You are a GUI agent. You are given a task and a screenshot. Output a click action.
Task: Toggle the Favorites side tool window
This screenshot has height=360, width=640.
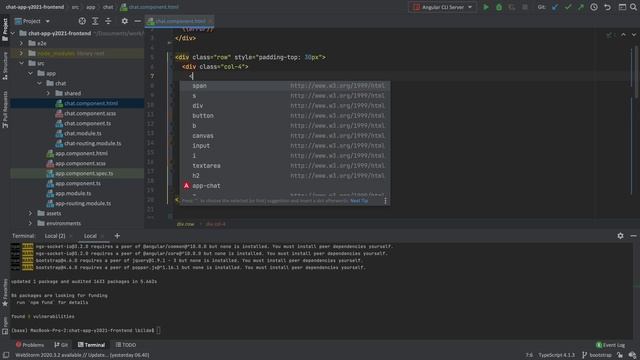(x=5, y=293)
